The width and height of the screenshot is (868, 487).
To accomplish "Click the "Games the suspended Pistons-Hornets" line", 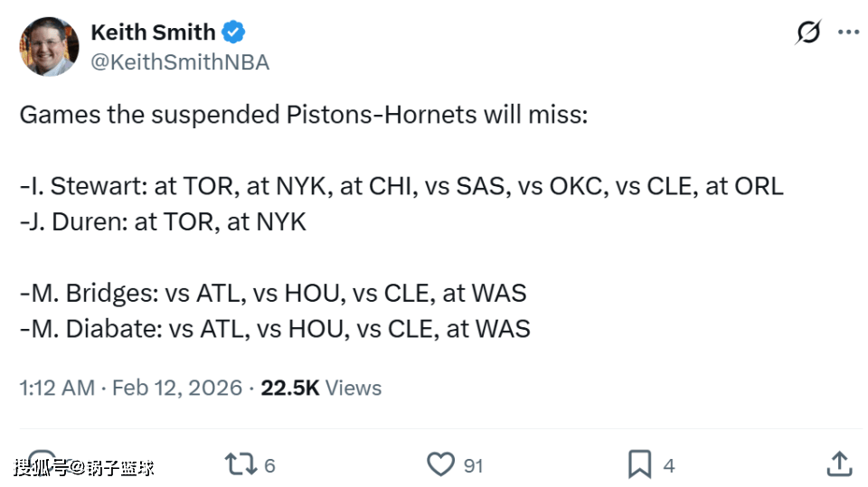I will (303, 116).
